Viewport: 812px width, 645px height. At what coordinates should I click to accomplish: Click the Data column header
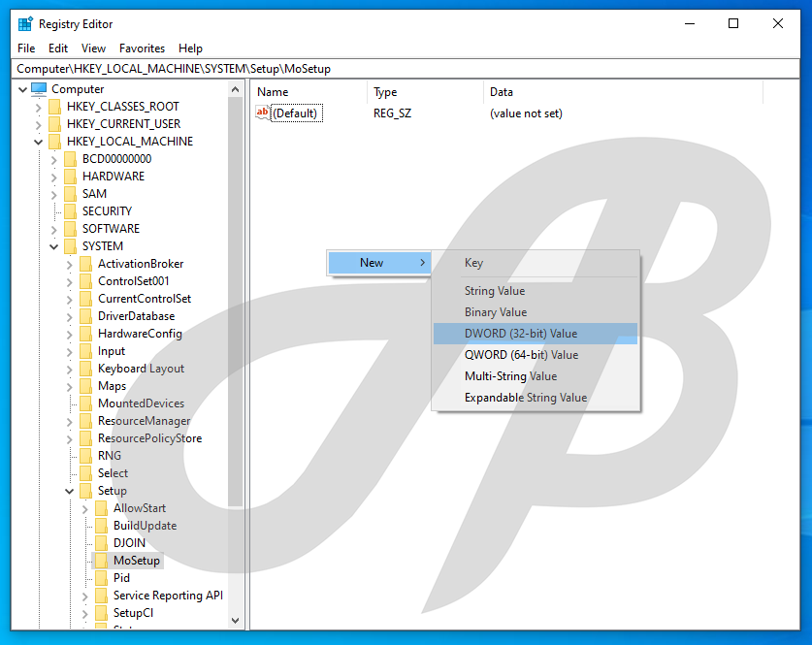pyautogui.click(x=624, y=92)
